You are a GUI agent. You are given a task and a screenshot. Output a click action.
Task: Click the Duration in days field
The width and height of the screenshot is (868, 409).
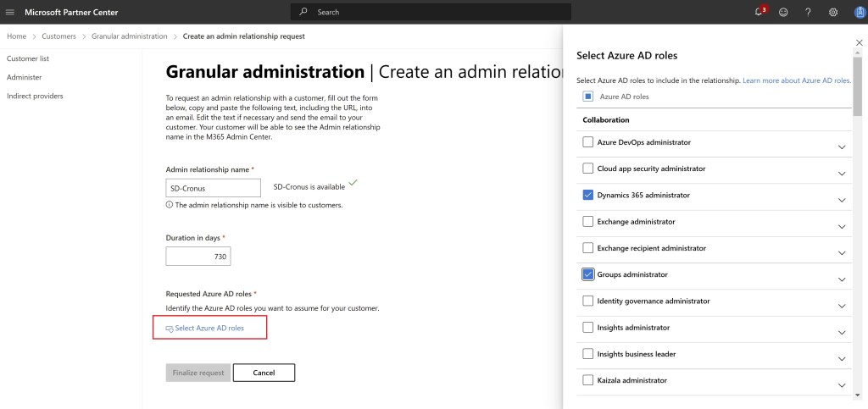198,257
